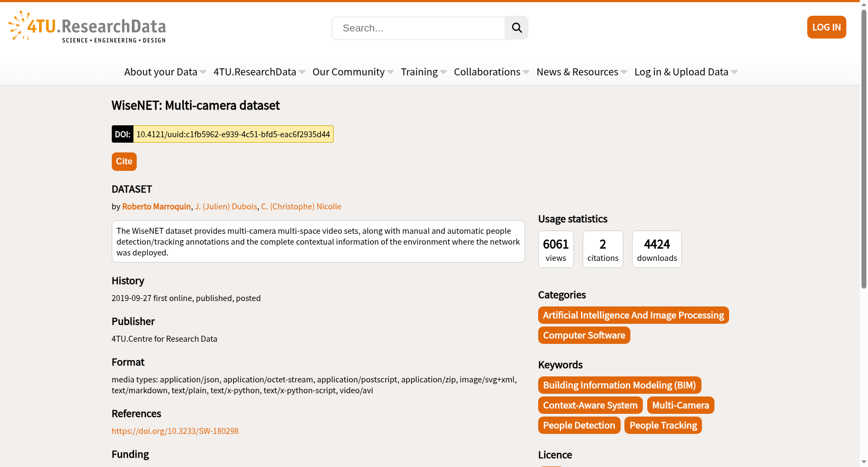Expand the About your Data dropdown arrow
Viewport: 868px width, 467px height.
click(x=203, y=72)
